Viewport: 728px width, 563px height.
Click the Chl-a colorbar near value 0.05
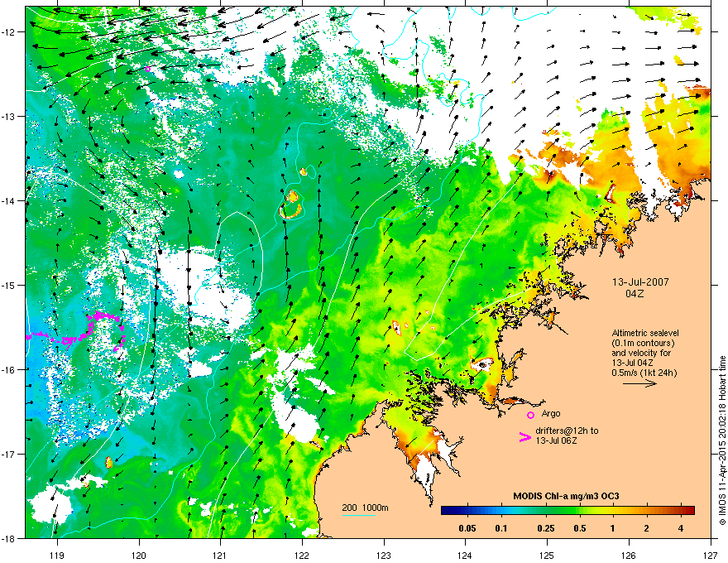pyautogui.click(x=467, y=511)
